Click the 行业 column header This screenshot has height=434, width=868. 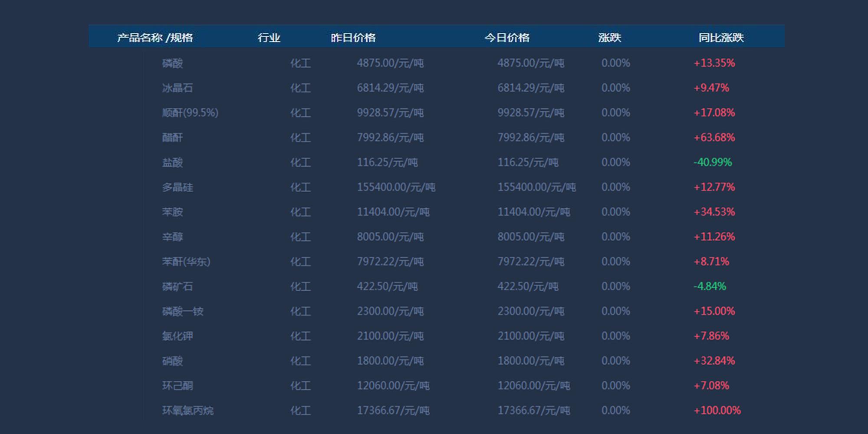point(269,38)
